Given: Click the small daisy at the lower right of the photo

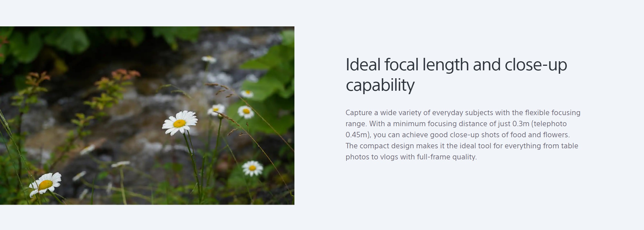Looking at the screenshot, I should point(252,168).
